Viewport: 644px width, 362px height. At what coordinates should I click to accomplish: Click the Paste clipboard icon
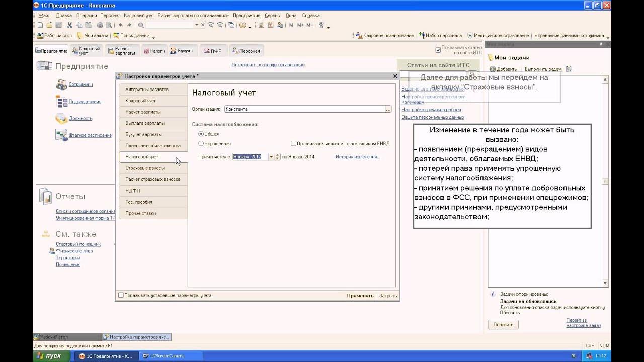[88, 25]
